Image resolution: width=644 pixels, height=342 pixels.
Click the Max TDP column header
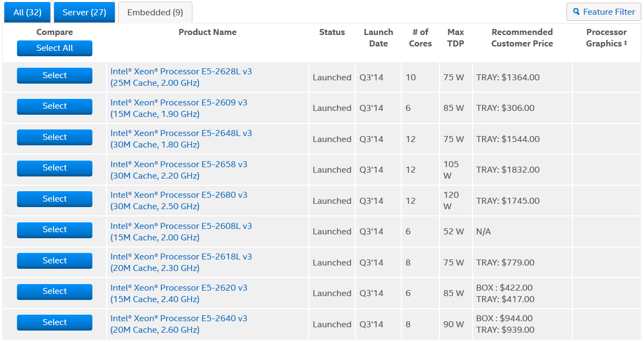(455, 38)
